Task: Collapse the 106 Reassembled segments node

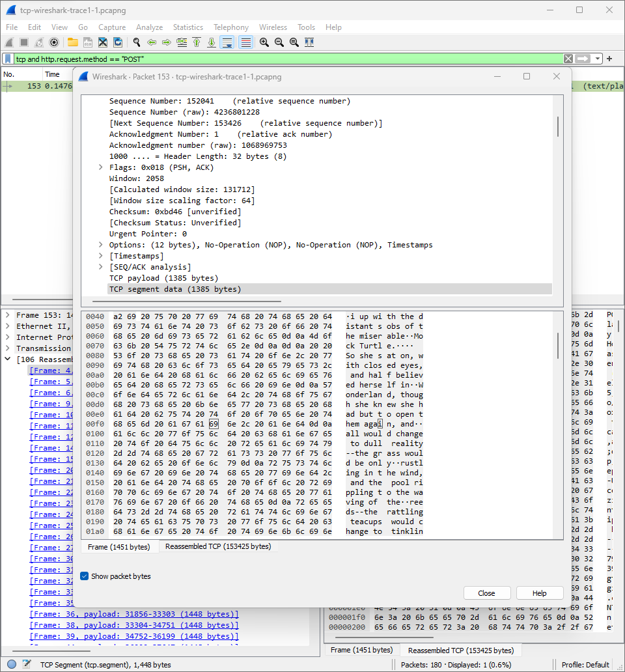Action: coord(8,359)
